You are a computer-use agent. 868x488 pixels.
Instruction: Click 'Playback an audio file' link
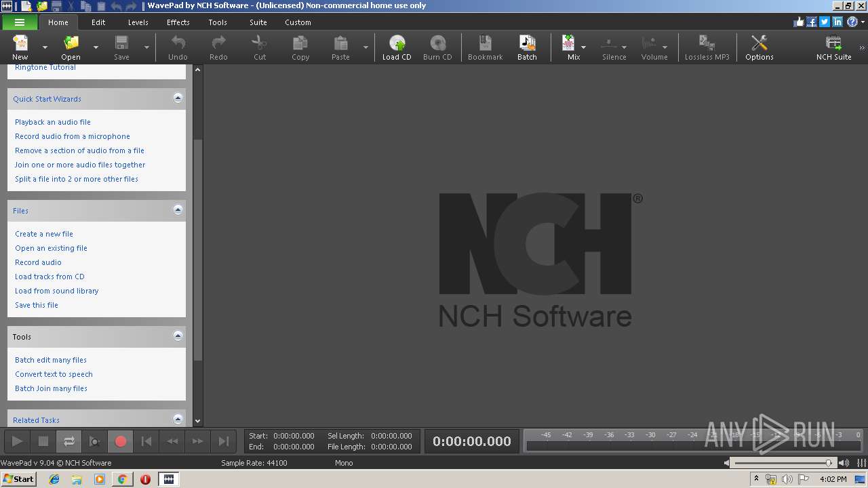tap(53, 122)
